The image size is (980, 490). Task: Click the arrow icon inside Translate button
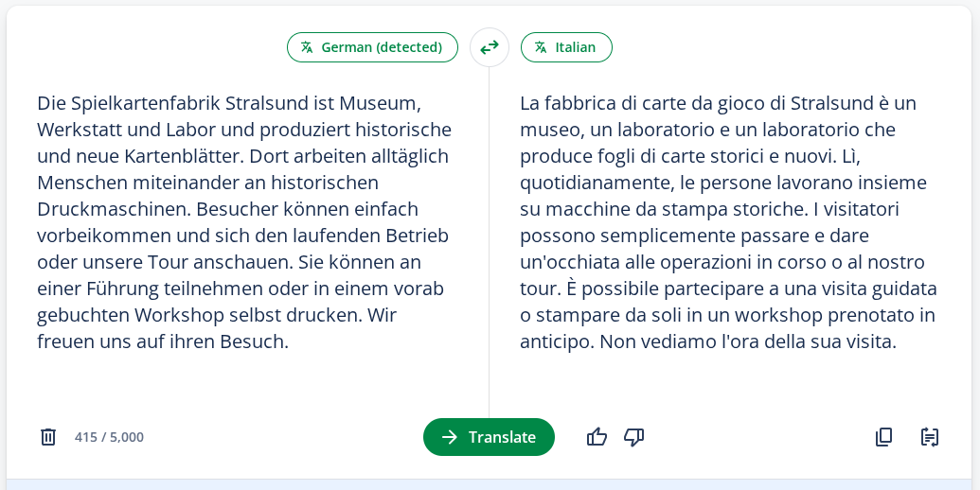pyautogui.click(x=450, y=437)
